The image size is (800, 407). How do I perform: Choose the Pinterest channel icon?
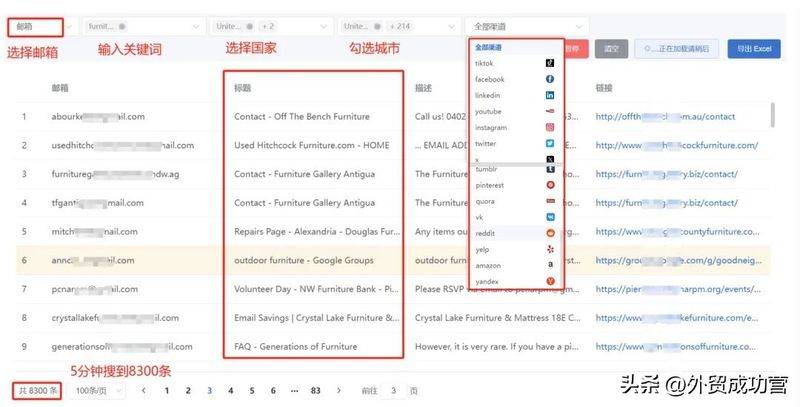[550, 185]
